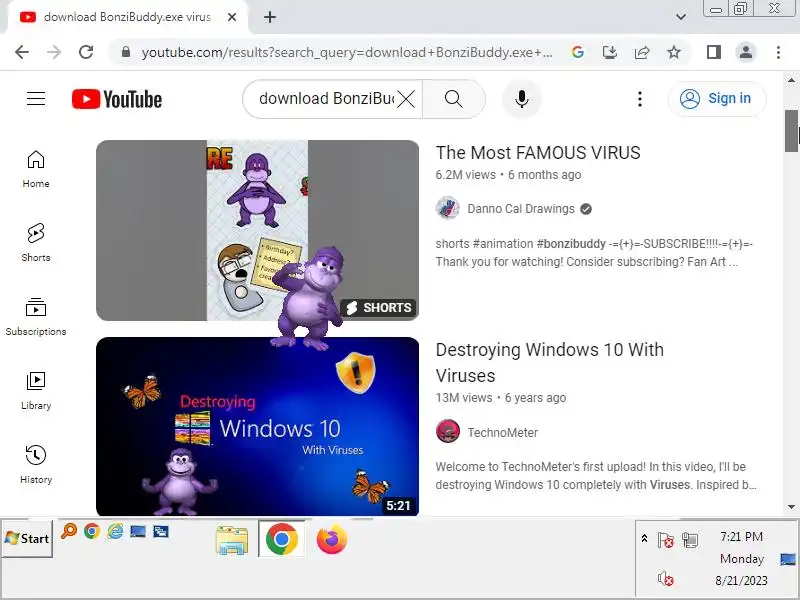This screenshot has width=800, height=600.
Task: Click the muted volume tray icon
Action: tap(665, 579)
